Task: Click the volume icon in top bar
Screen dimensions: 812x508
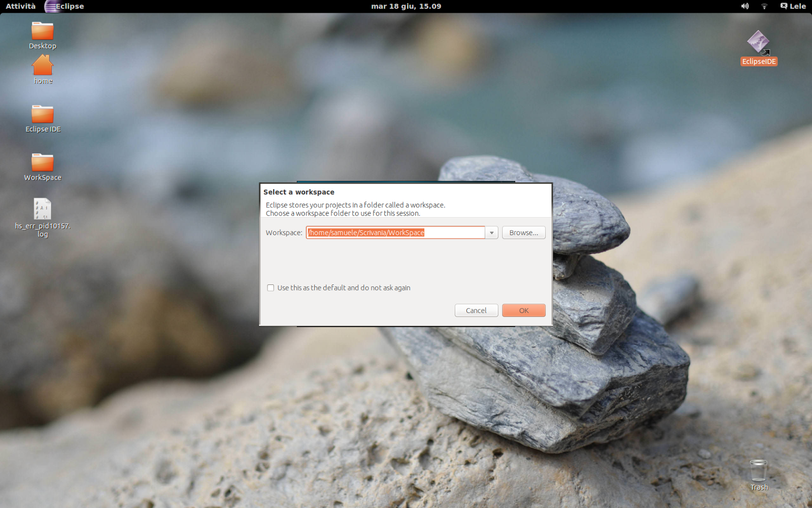Action: pyautogui.click(x=745, y=6)
